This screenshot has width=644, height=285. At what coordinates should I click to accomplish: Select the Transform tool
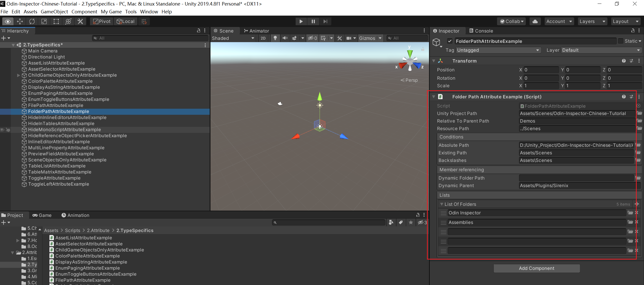pyautogui.click(x=68, y=21)
